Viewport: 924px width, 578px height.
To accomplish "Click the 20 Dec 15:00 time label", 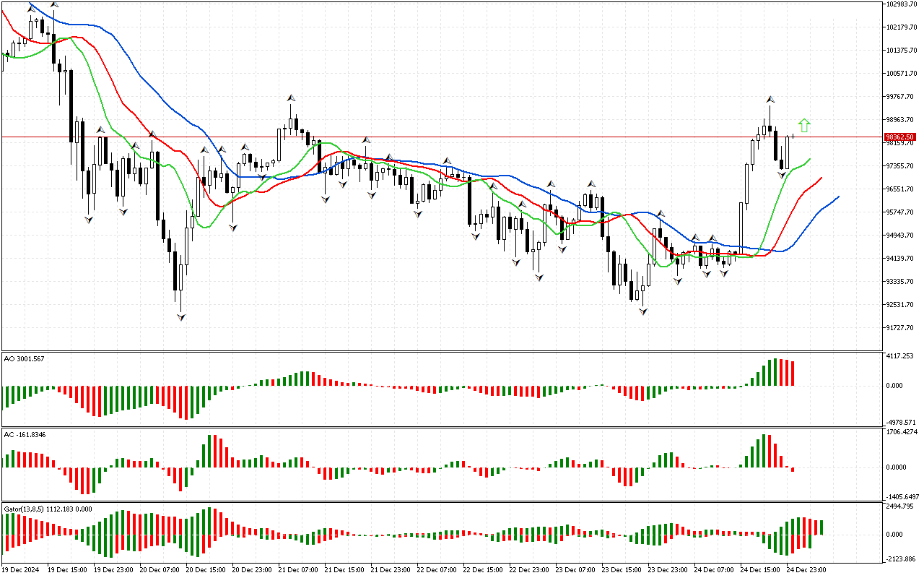I will pos(206,569).
